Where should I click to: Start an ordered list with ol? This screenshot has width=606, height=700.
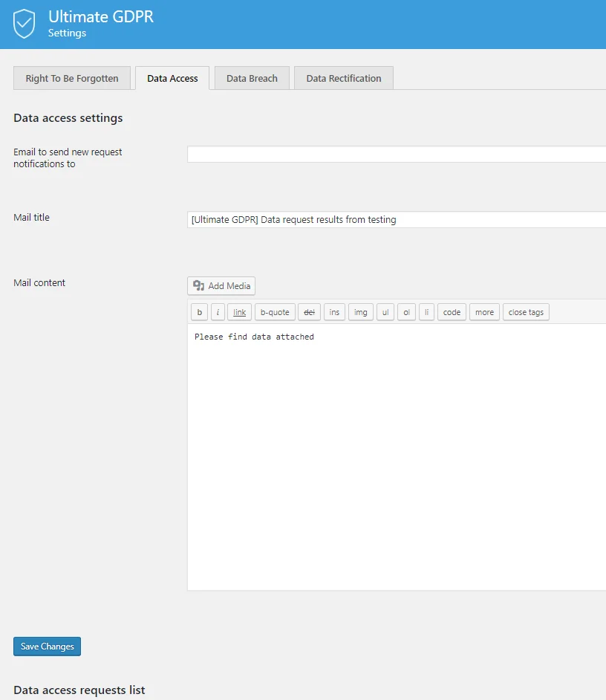pyautogui.click(x=406, y=312)
